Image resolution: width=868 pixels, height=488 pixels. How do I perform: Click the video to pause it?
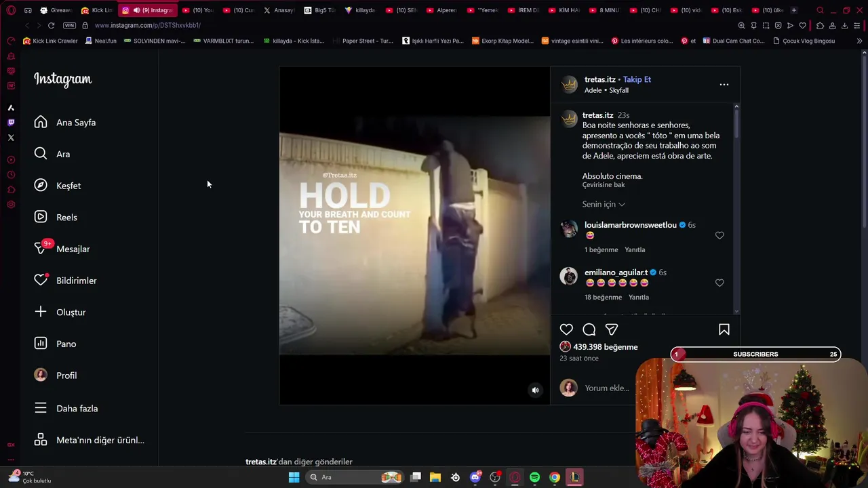coord(414,235)
